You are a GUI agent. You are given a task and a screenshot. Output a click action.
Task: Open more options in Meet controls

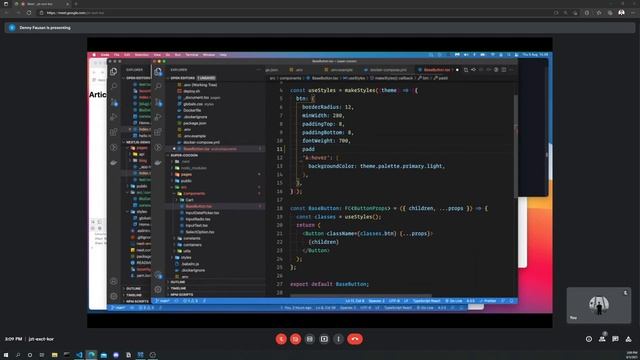tap(338, 339)
